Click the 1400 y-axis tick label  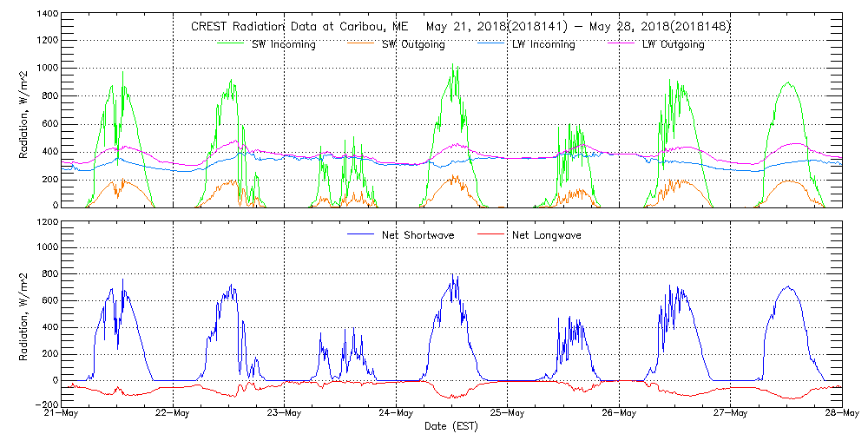point(48,15)
